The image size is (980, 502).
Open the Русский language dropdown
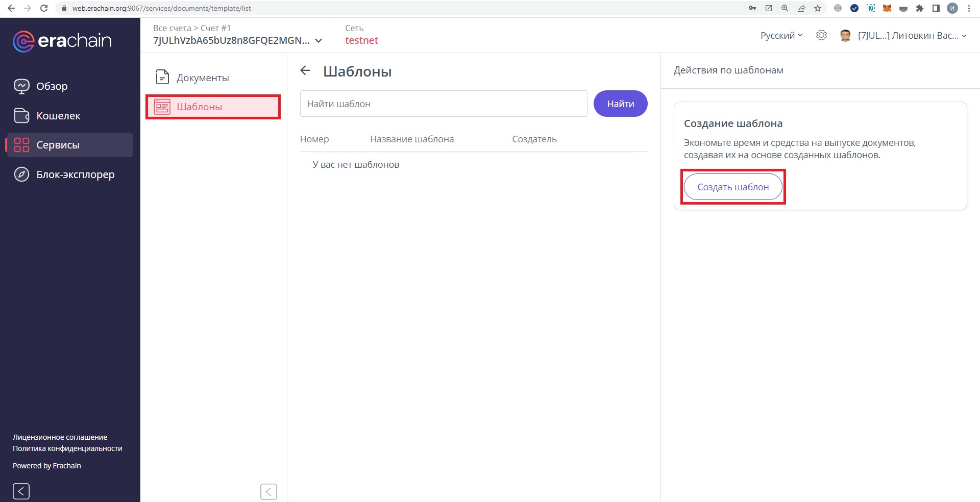tap(781, 35)
